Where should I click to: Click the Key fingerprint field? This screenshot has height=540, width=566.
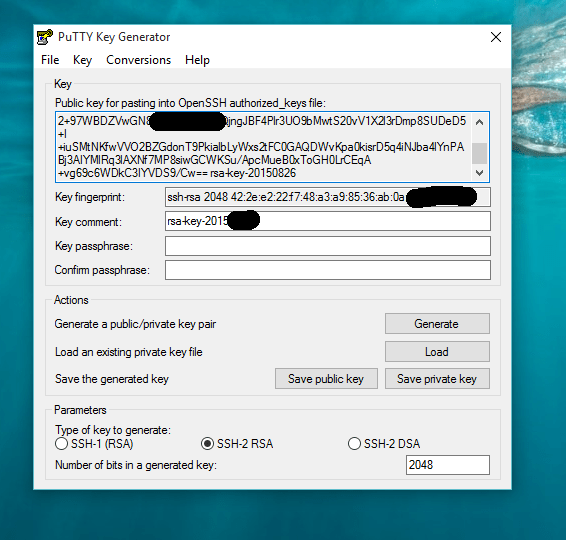pos(328,197)
